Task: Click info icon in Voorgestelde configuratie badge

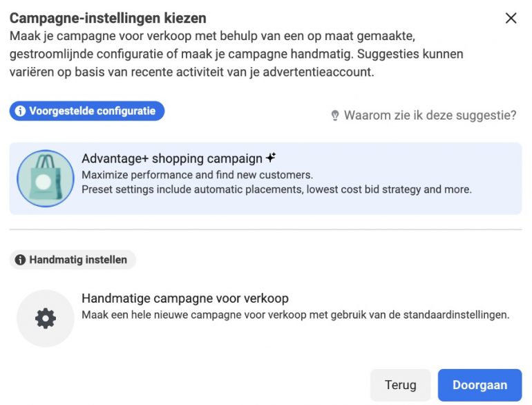Action: point(20,111)
